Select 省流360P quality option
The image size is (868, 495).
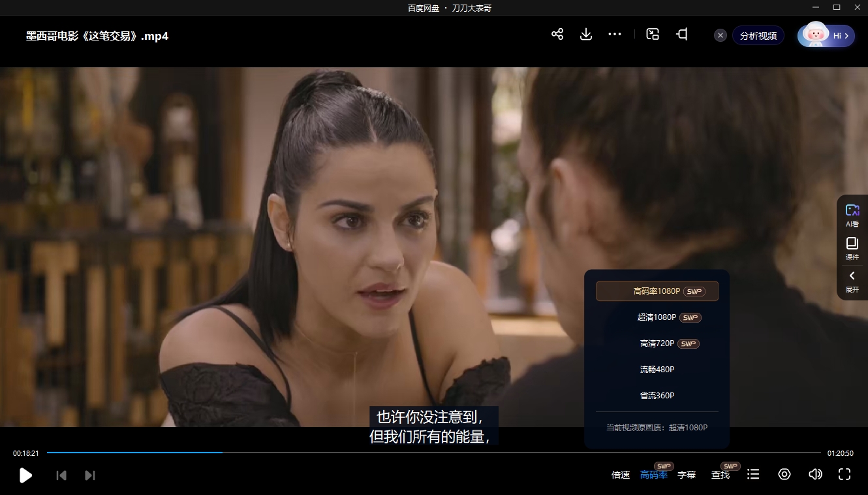pos(657,396)
